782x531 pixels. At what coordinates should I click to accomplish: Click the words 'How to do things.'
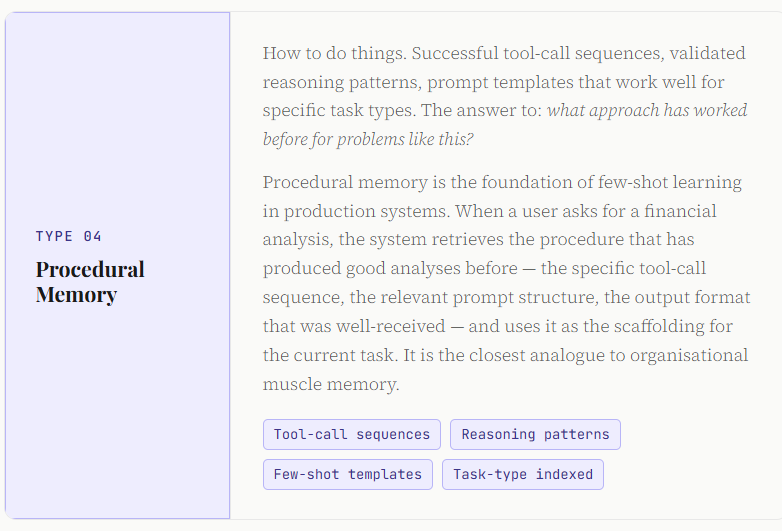pos(334,53)
